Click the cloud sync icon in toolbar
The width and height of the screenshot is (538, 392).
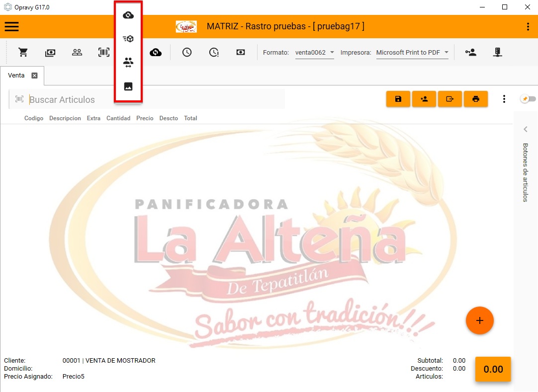[156, 52]
